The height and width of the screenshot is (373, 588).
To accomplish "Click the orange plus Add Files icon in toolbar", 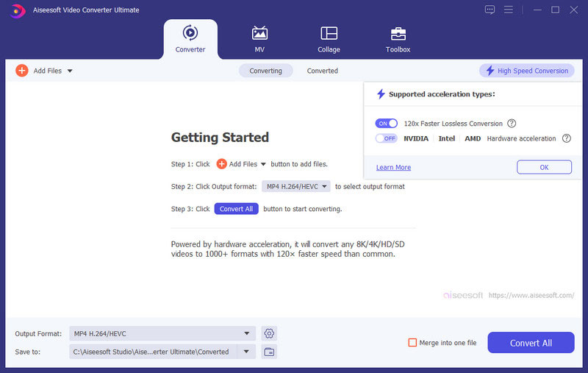I will (x=22, y=71).
